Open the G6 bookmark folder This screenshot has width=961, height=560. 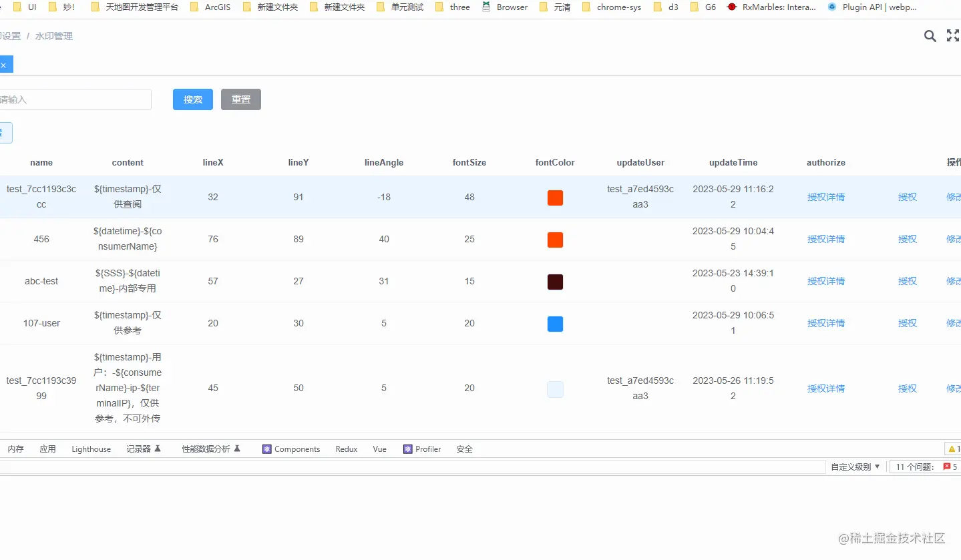[x=703, y=7]
